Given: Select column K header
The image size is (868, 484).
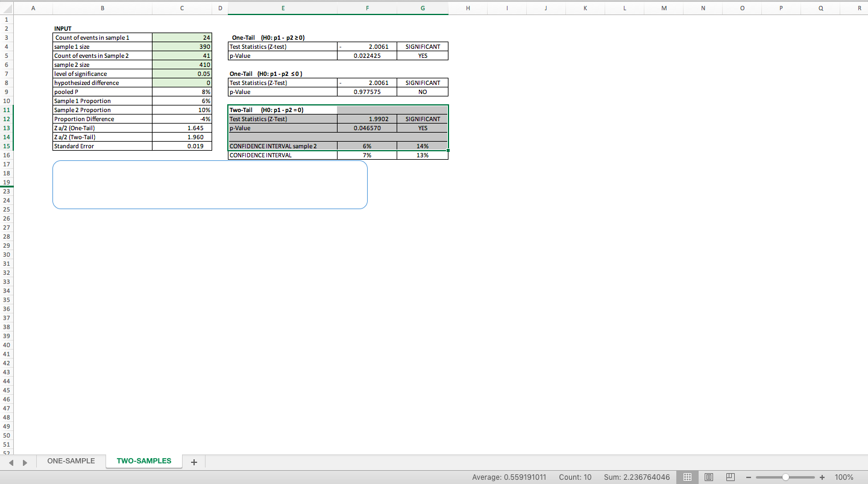Looking at the screenshot, I should (585, 8).
